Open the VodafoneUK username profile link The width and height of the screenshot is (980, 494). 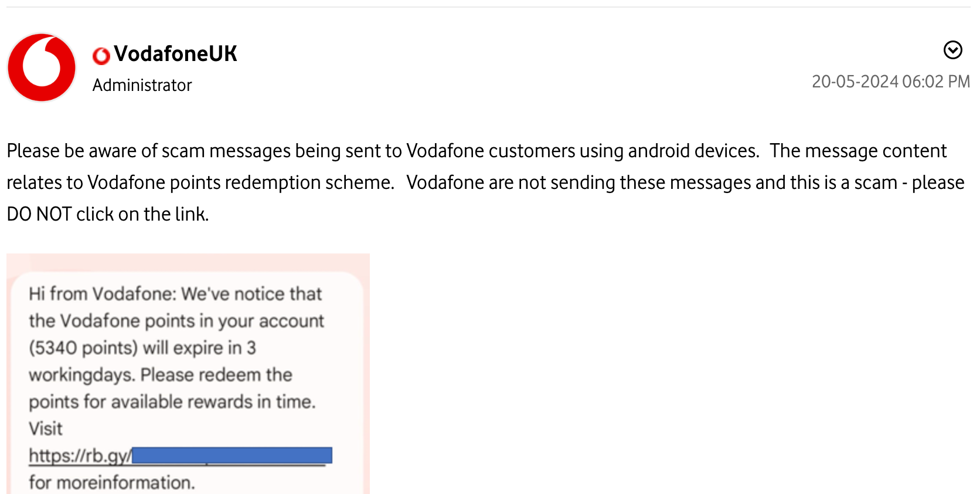pyautogui.click(x=176, y=53)
